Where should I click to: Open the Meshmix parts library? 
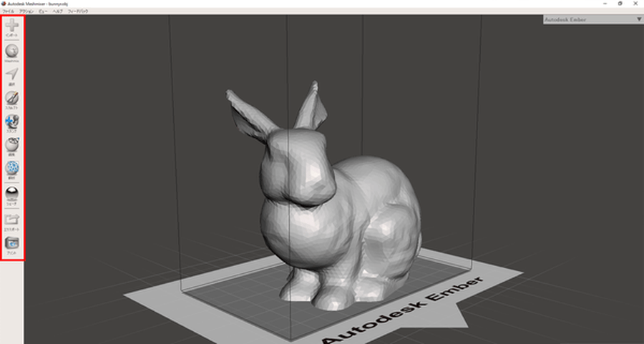pos(12,51)
